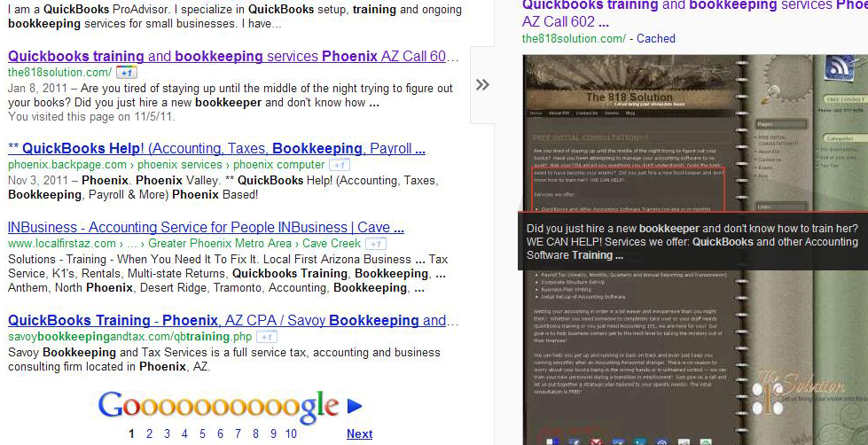Image resolution: width=868 pixels, height=445 pixels.
Task: Go to results page 4
Action: point(184,434)
